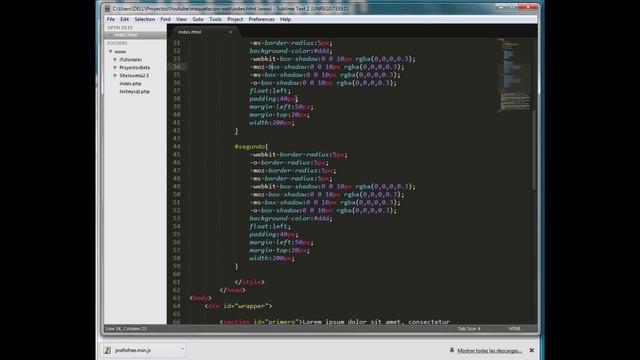Click the download arrow icon beside Mostrar todas
Viewport: 640px width, 360px height.
pos(452,350)
